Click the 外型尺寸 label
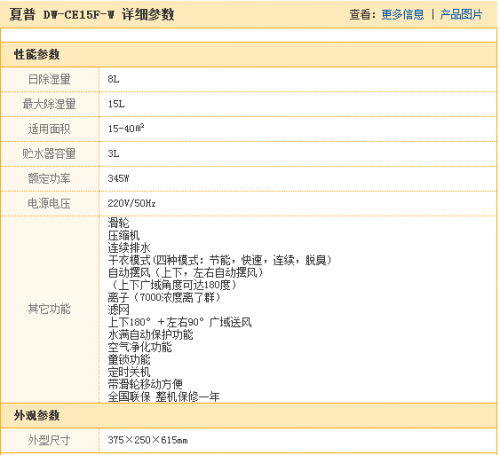The width and height of the screenshot is (500, 455). [49, 440]
